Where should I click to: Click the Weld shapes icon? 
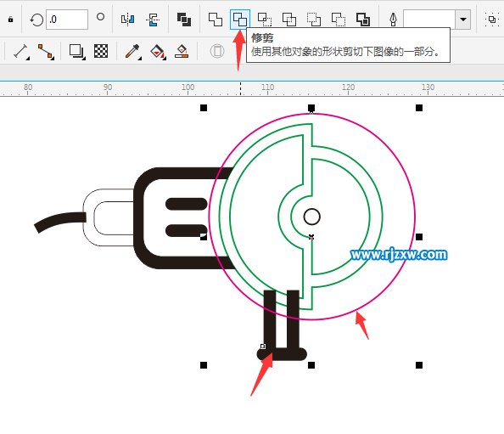coord(215,20)
